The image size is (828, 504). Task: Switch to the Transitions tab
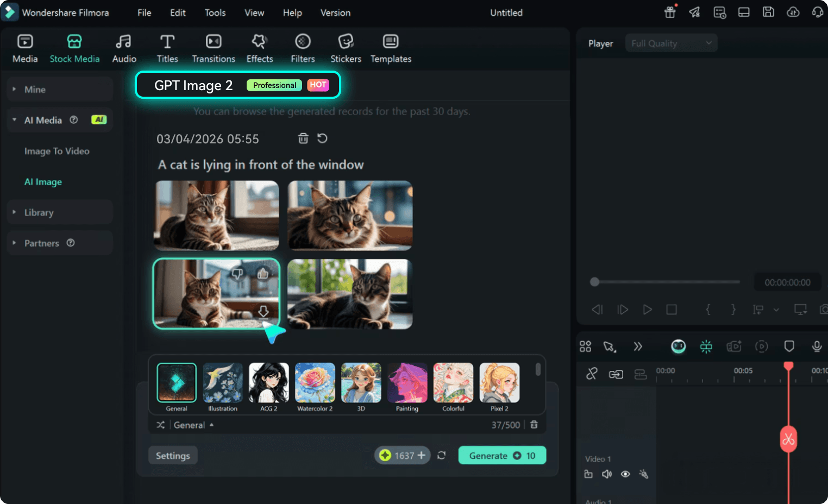(x=214, y=48)
